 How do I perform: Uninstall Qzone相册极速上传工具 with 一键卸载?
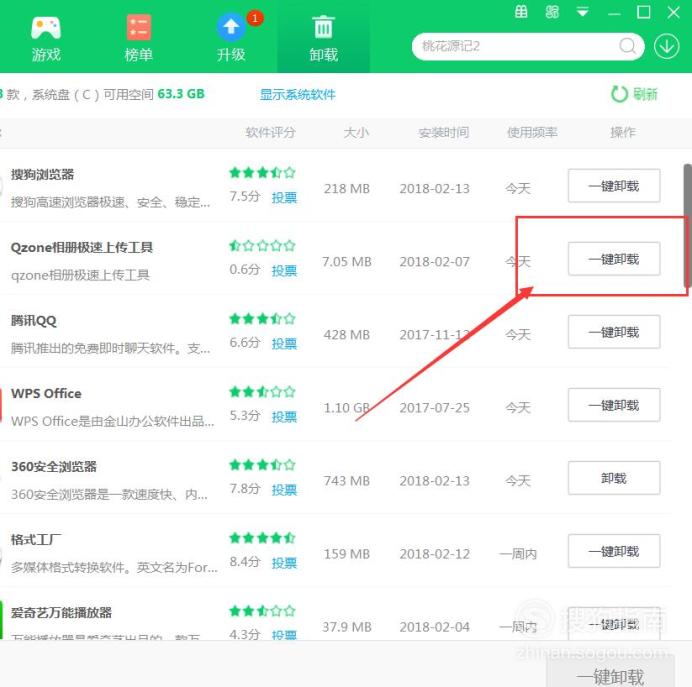[614, 259]
